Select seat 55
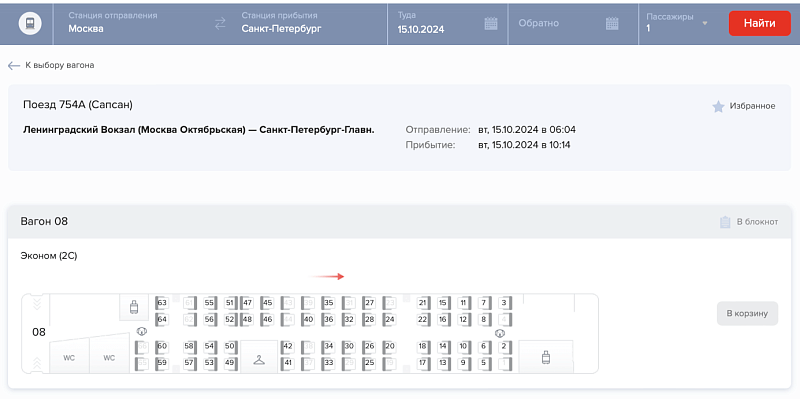Viewport: 800px width, 399px height. (x=209, y=303)
